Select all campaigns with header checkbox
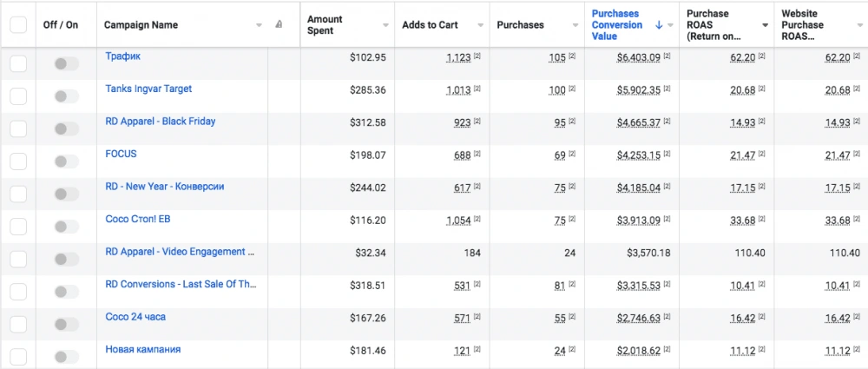Viewport: 868px width, 369px height. pyautogui.click(x=18, y=25)
